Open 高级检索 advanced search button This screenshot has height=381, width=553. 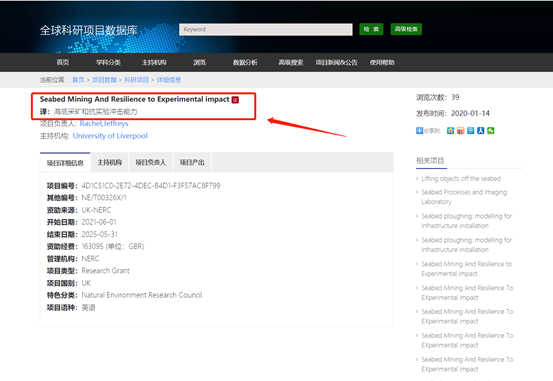[406, 29]
